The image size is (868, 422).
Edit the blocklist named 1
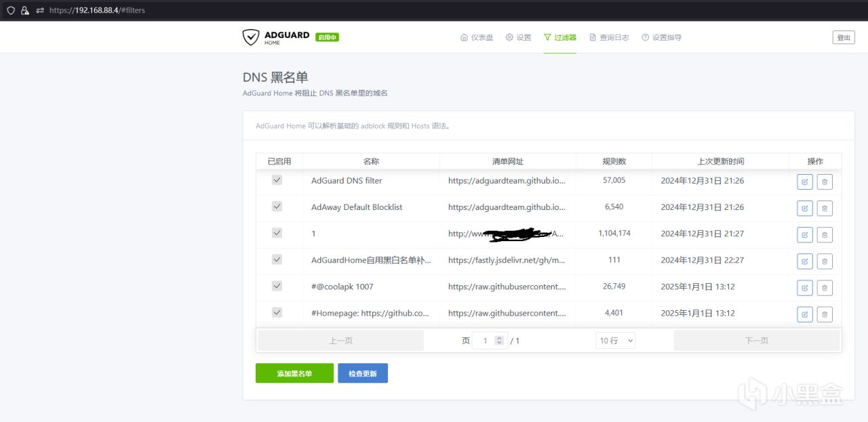[x=805, y=234]
